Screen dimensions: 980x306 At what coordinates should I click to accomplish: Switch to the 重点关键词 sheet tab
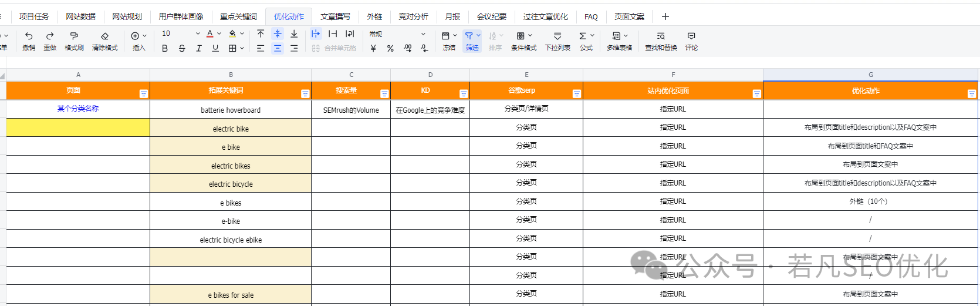(238, 16)
